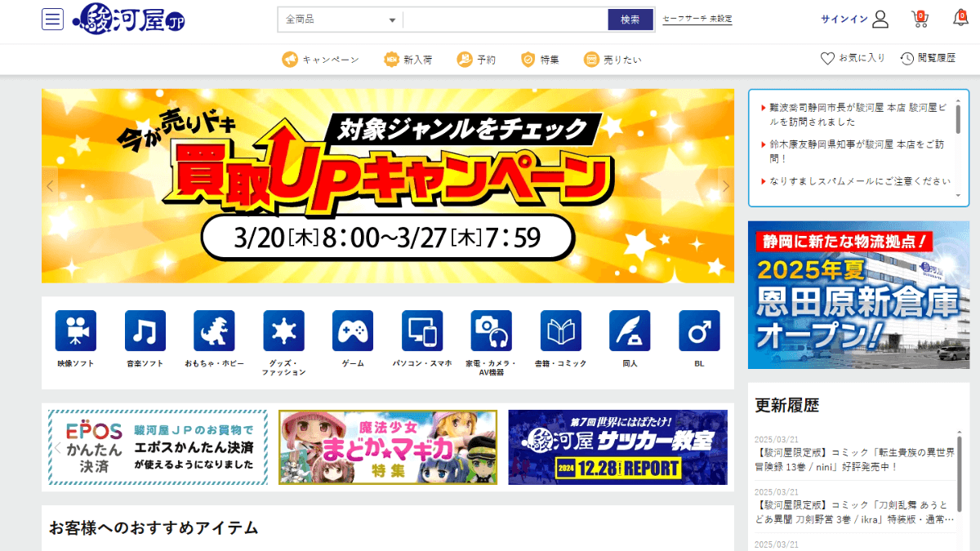Show next main banner slide
The height and width of the screenshot is (551, 980).
click(726, 186)
